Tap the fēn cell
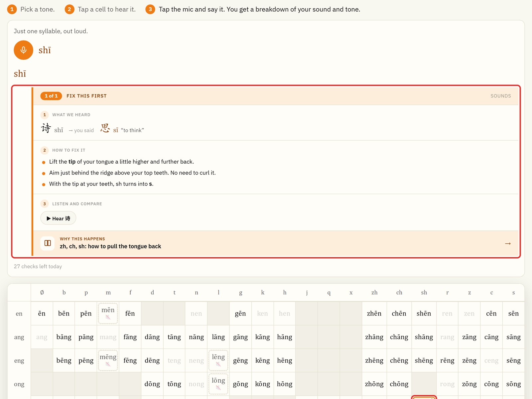Image resolution: width=532 pixels, height=399 pixels. click(130, 314)
